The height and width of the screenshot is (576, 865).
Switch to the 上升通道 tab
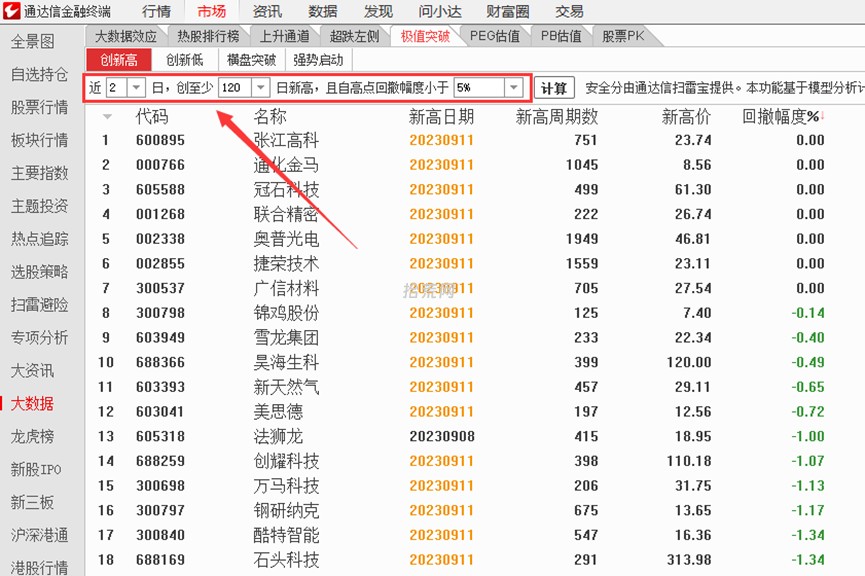tap(284, 36)
